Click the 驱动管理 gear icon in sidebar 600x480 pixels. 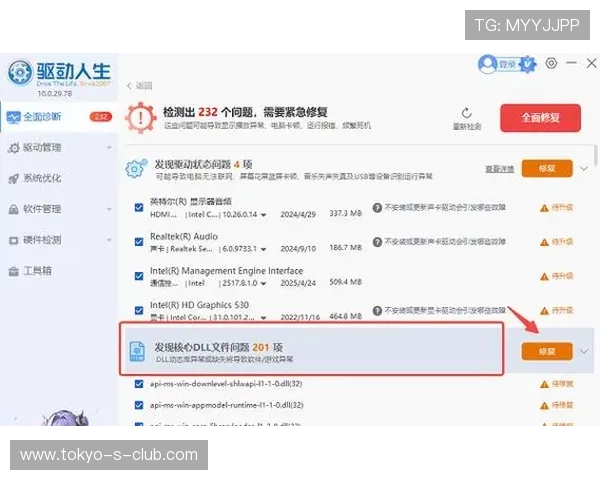coord(13,148)
